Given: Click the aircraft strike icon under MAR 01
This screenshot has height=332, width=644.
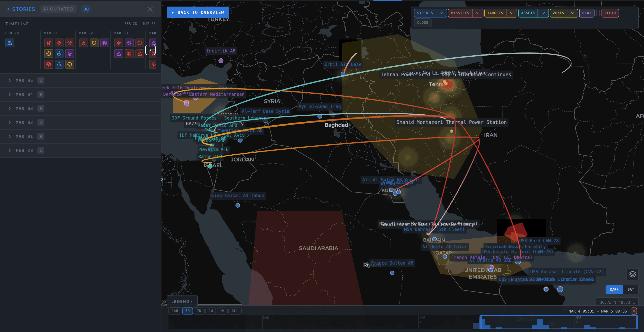Looking at the screenshot, I should 48,43.
